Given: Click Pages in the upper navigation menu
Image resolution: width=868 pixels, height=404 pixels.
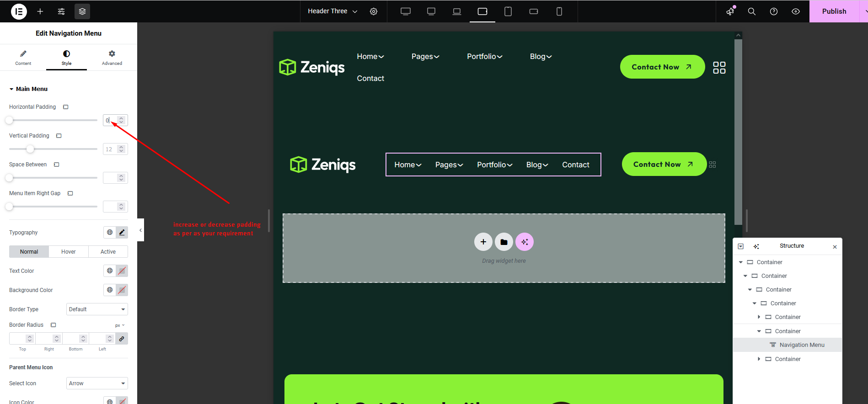Looking at the screenshot, I should point(425,57).
